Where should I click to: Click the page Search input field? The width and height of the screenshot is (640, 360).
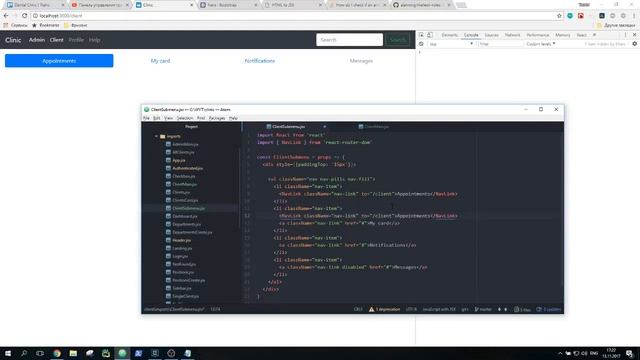pyautogui.click(x=349, y=40)
